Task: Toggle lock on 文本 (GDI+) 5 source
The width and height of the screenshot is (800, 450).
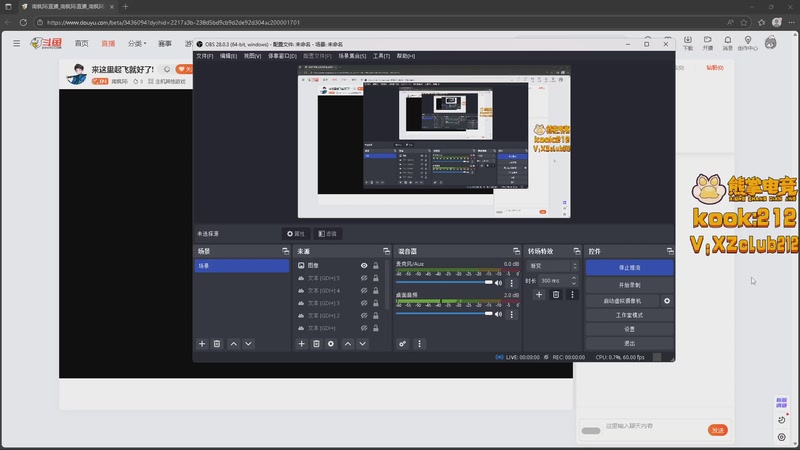Action: 376,278
